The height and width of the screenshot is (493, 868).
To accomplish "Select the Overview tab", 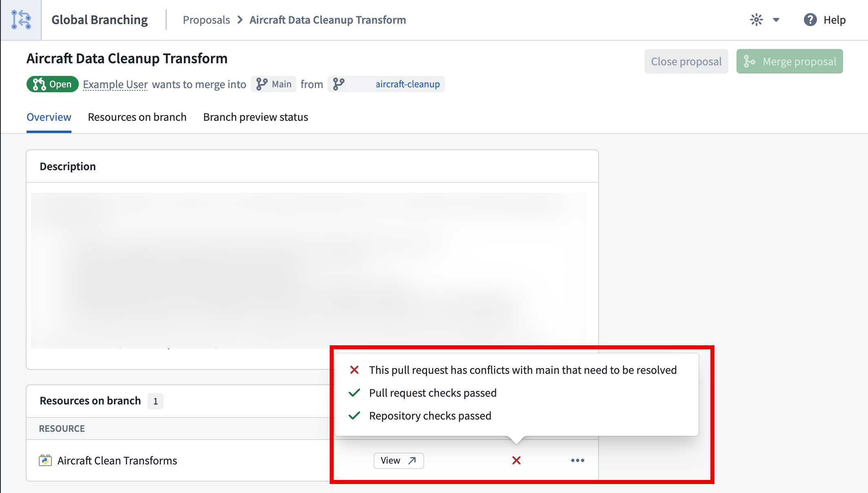I will click(x=49, y=117).
